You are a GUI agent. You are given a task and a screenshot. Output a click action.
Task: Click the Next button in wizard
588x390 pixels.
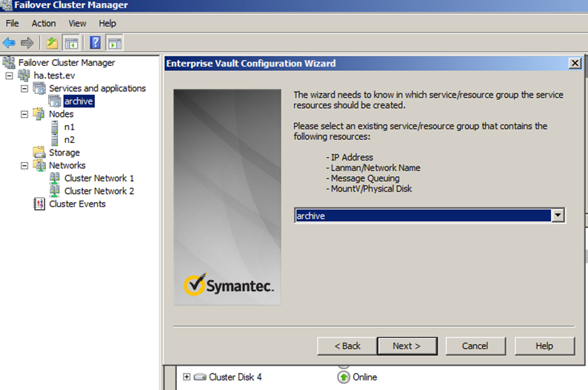[407, 346]
